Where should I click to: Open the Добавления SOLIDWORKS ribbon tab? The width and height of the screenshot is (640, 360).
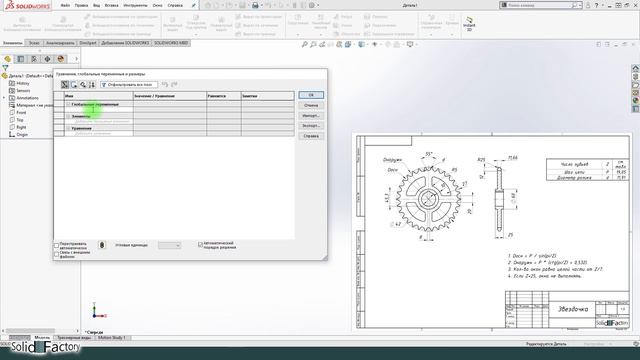[125, 43]
